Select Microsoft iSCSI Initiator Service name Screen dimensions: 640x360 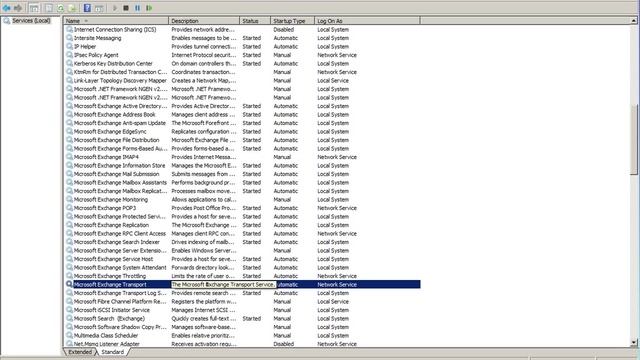112,310
